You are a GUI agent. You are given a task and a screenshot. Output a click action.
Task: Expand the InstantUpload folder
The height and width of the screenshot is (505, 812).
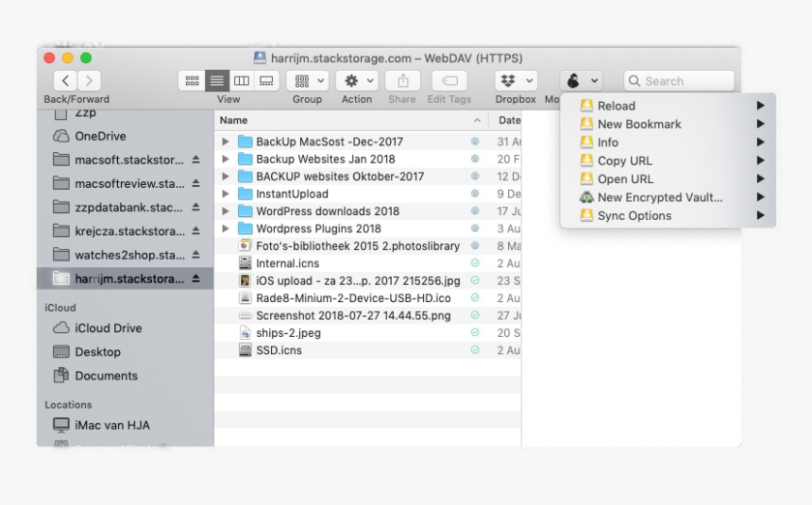tap(226, 194)
